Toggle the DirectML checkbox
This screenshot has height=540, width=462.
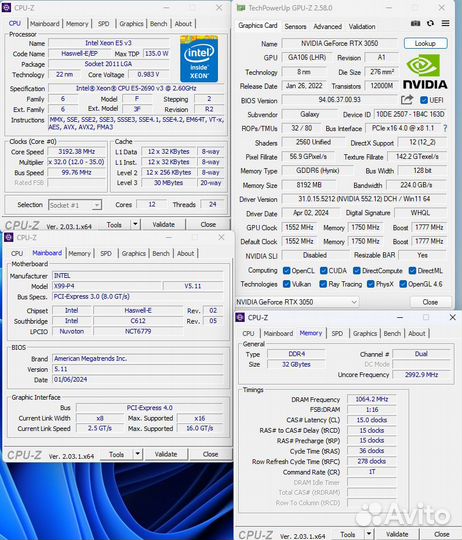[x=412, y=271]
